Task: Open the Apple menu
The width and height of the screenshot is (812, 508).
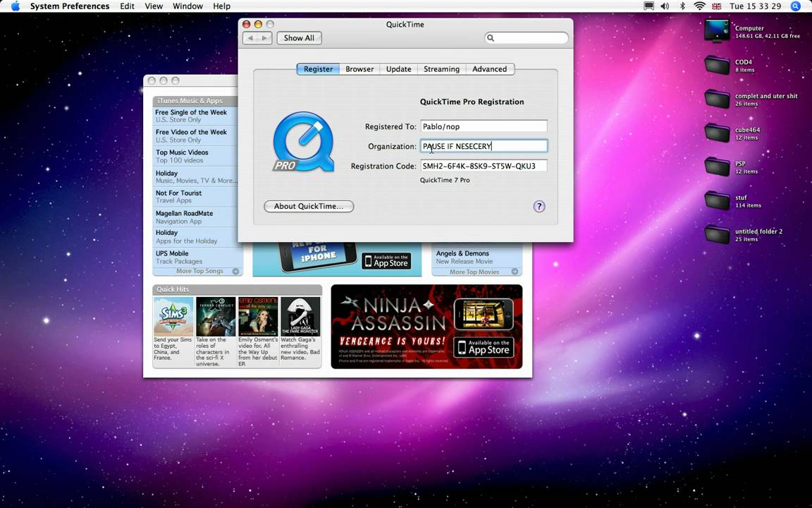Action: pos(15,6)
